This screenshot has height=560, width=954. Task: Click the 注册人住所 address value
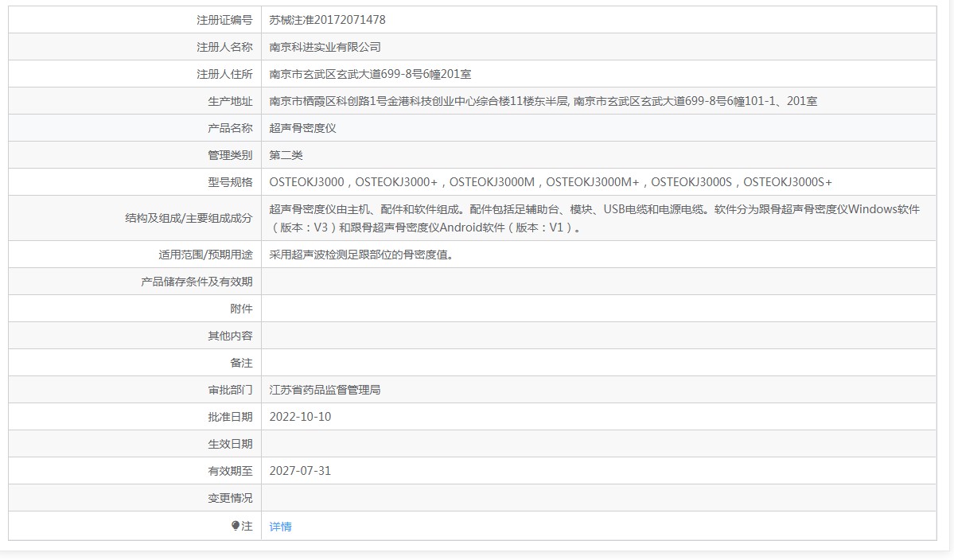(370, 74)
